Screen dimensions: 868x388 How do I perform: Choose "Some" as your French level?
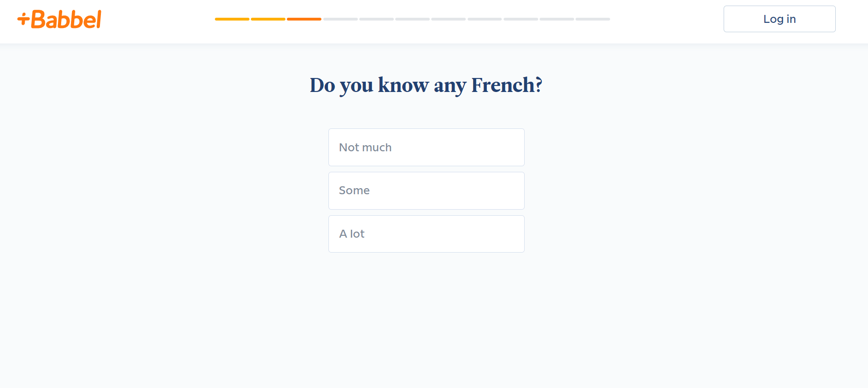[x=426, y=190]
